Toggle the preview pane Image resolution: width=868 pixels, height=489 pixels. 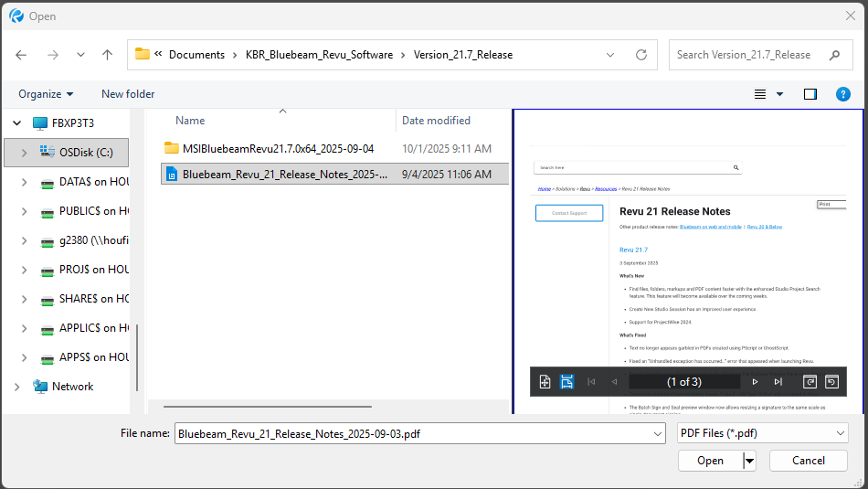point(810,94)
